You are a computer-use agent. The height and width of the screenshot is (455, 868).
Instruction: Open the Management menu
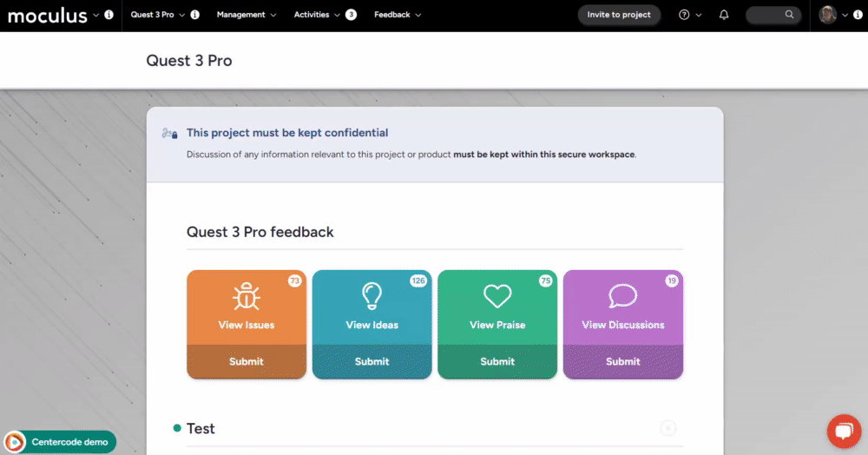247,15
